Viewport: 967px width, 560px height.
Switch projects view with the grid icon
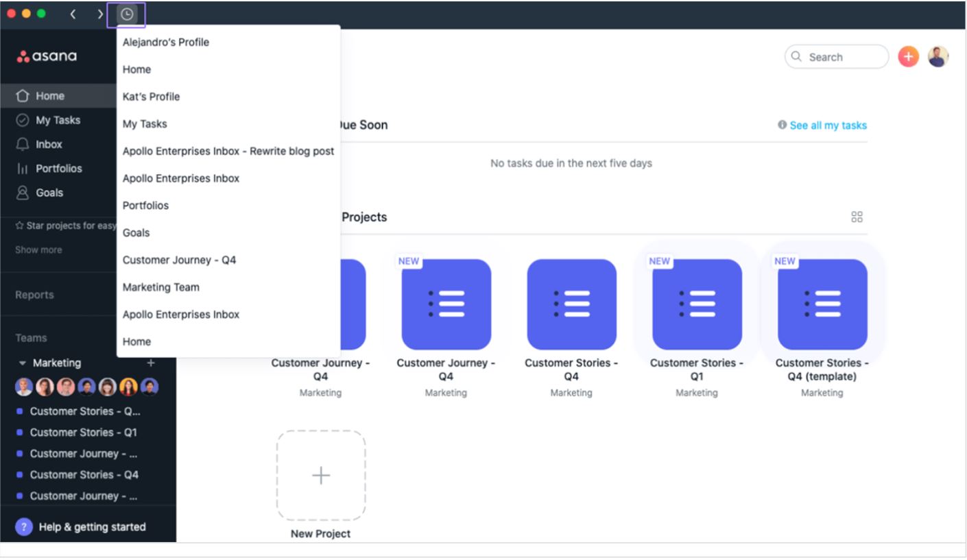coord(857,217)
